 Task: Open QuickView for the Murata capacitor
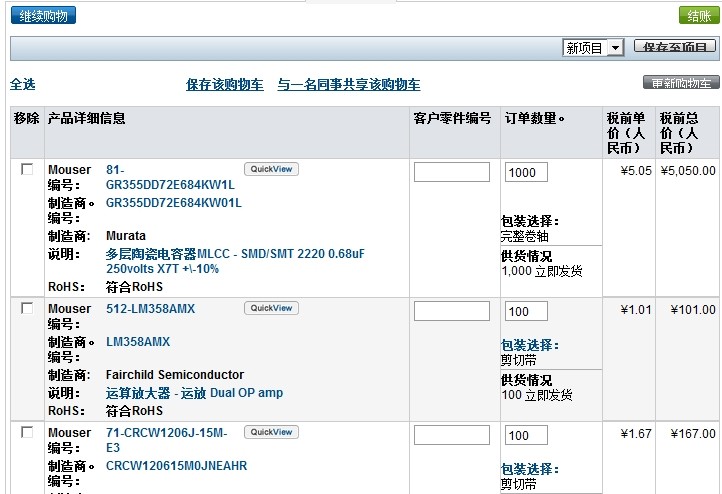(271, 169)
